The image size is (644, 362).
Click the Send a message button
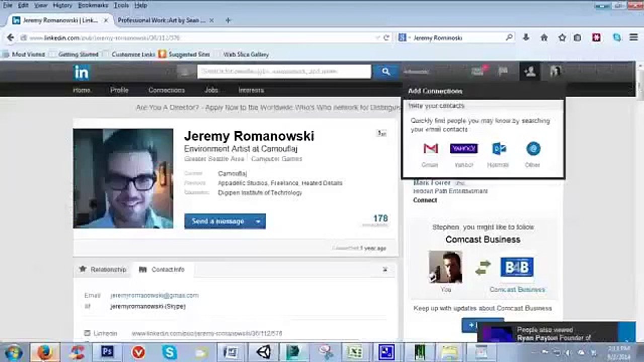point(217,221)
